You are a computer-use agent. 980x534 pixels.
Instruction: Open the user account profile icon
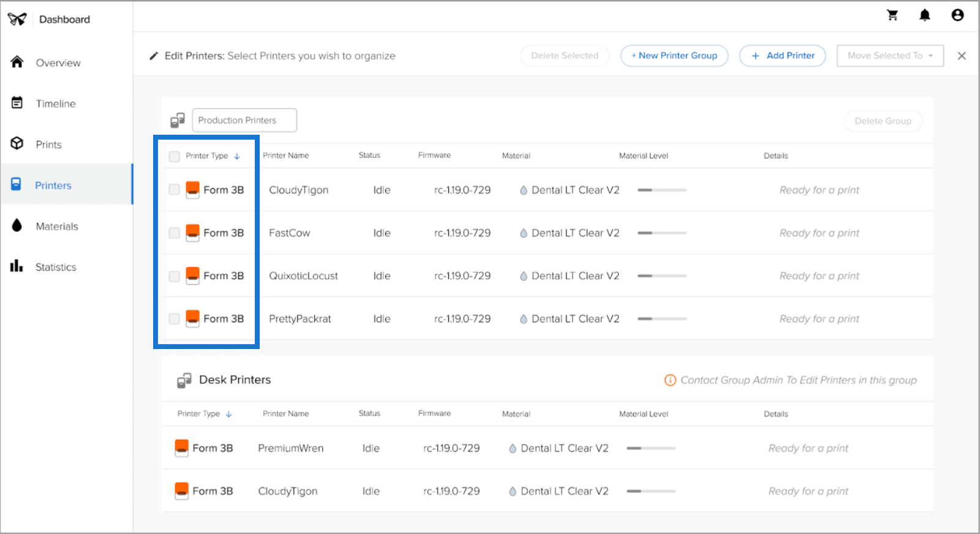click(x=957, y=15)
